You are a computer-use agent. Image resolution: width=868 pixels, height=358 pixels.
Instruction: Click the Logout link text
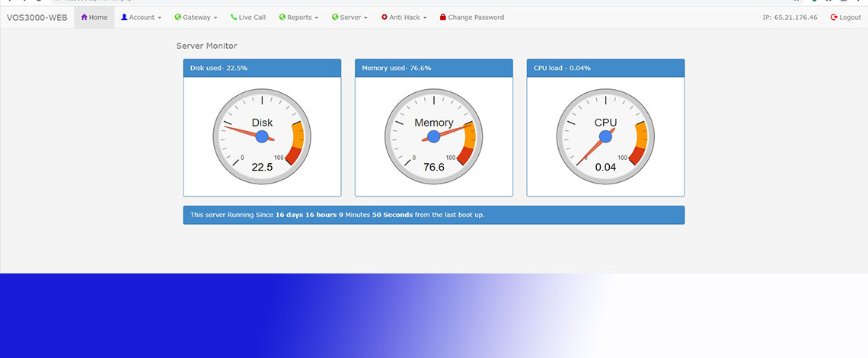coord(850,18)
